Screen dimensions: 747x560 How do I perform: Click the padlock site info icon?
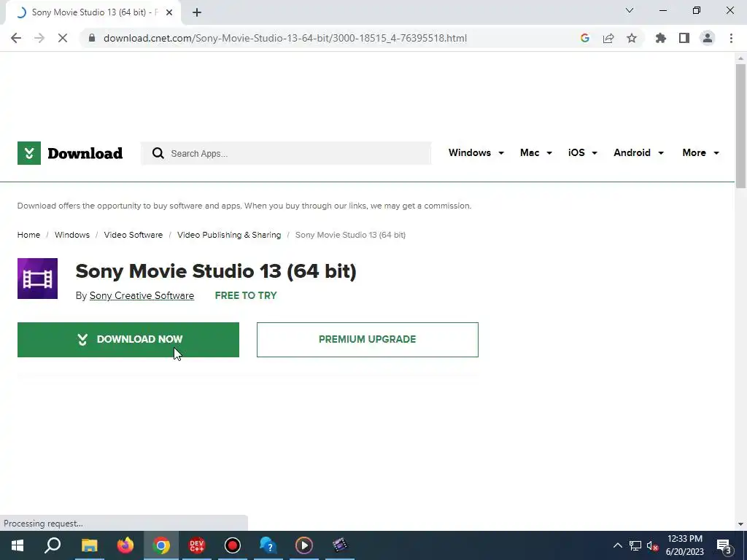(92, 38)
